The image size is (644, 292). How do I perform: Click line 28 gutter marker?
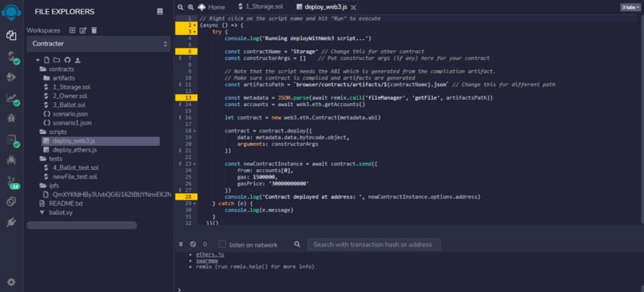pos(186,197)
